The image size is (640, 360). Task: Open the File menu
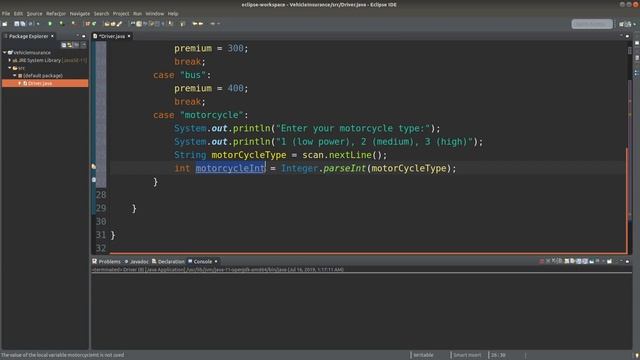click(6, 13)
